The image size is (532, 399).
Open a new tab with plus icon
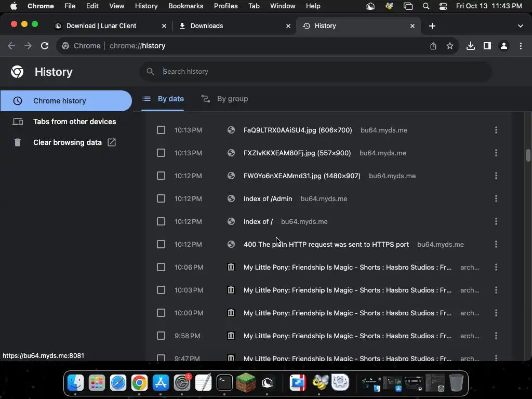point(432,26)
